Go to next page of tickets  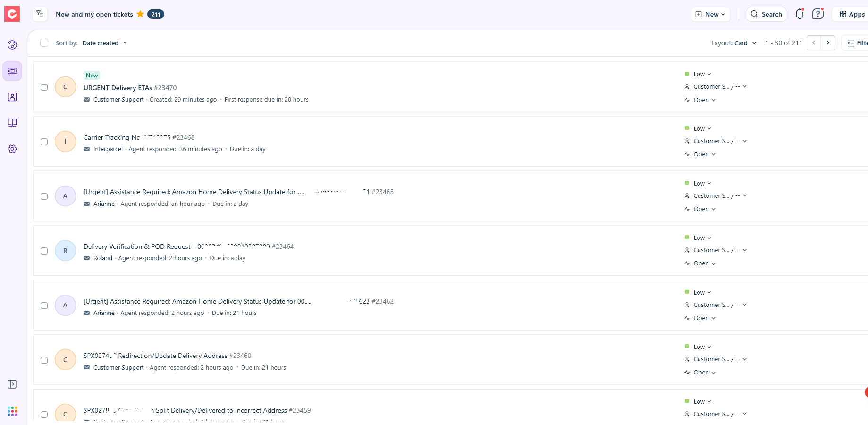tap(828, 43)
